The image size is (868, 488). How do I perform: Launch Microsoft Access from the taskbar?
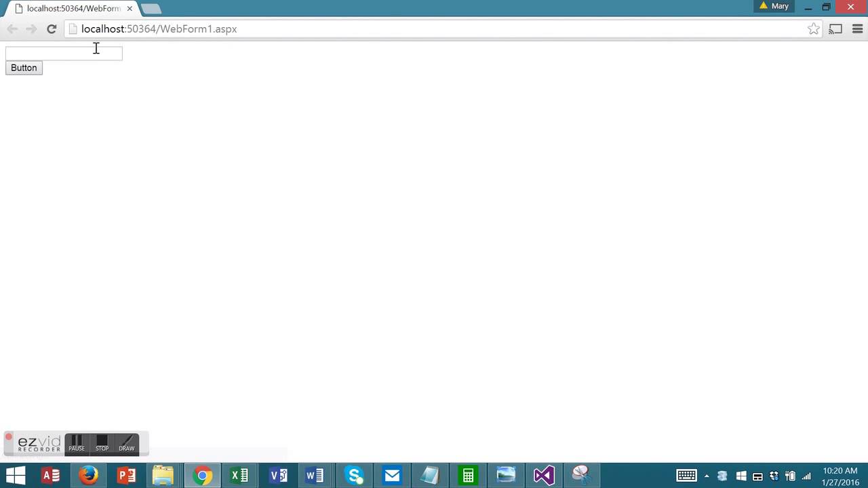[51, 476]
